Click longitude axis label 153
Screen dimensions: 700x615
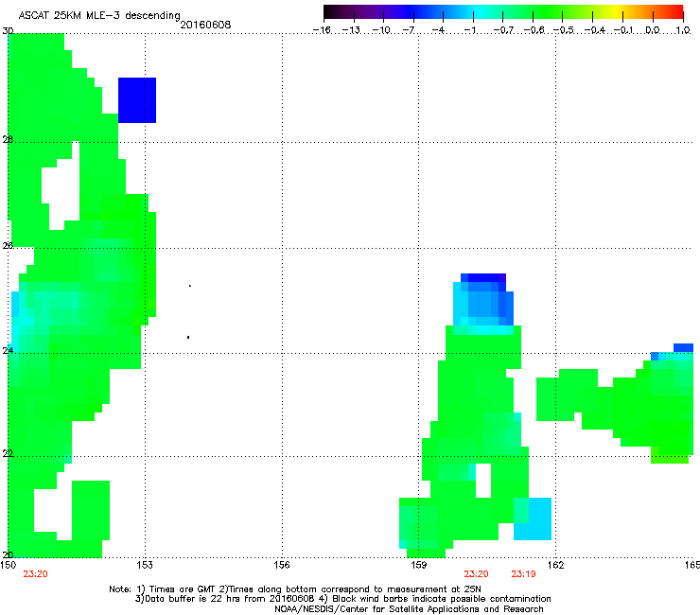(145, 565)
